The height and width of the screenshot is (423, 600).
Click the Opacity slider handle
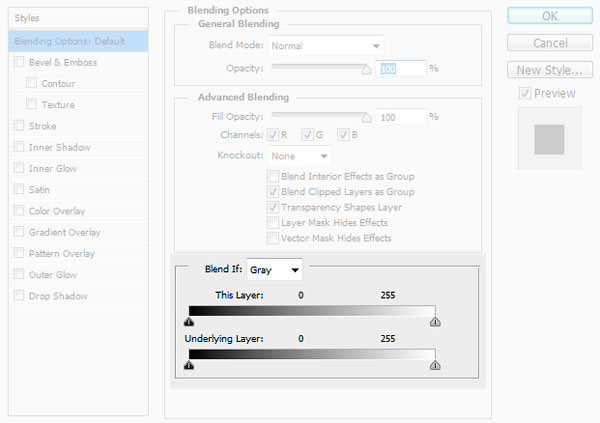pyautogui.click(x=367, y=70)
